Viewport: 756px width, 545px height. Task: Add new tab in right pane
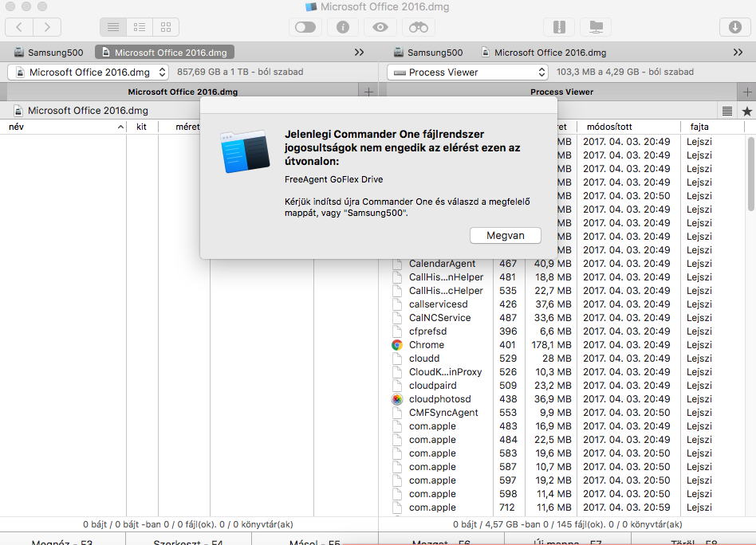tap(747, 92)
